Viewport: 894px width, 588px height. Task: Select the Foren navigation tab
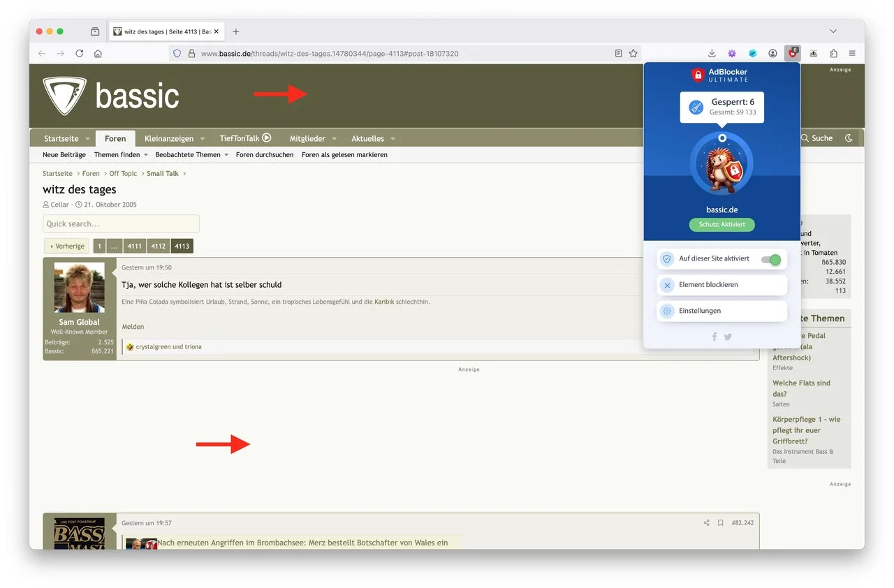point(115,138)
